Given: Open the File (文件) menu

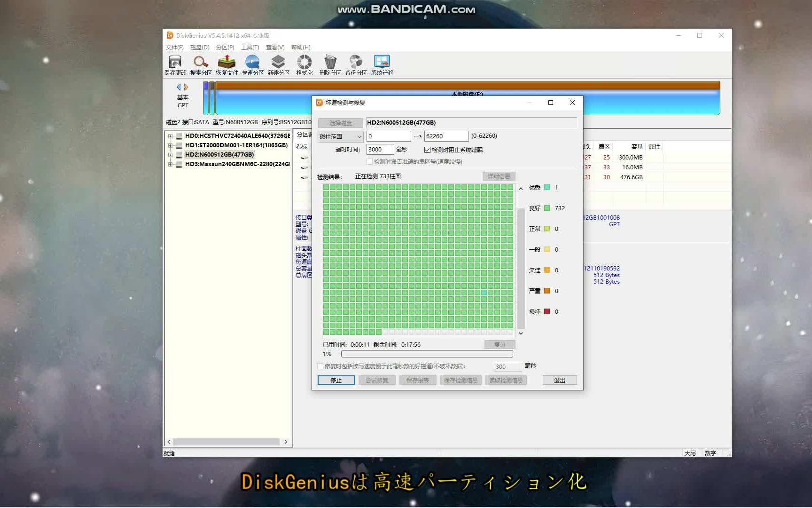Looking at the screenshot, I should 174,47.
